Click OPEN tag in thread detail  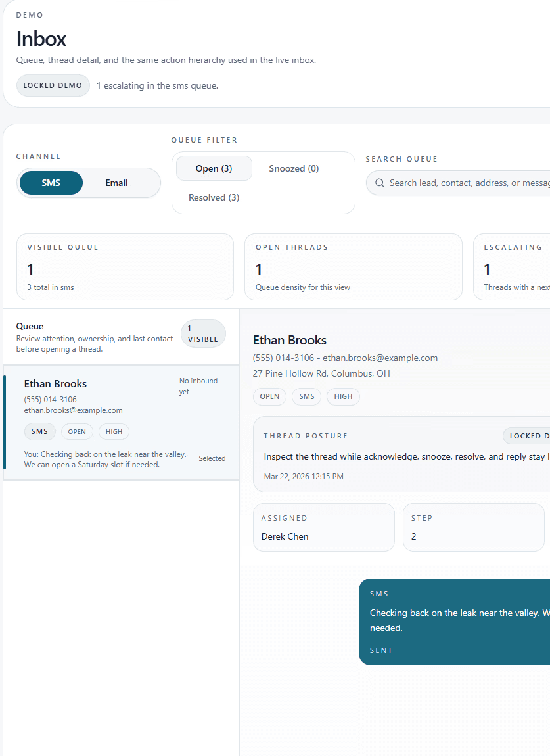point(269,396)
